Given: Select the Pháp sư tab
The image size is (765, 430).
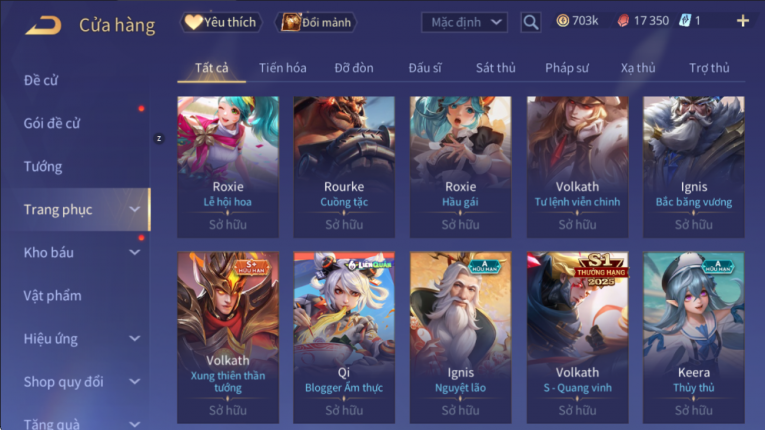Looking at the screenshot, I should click(566, 68).
